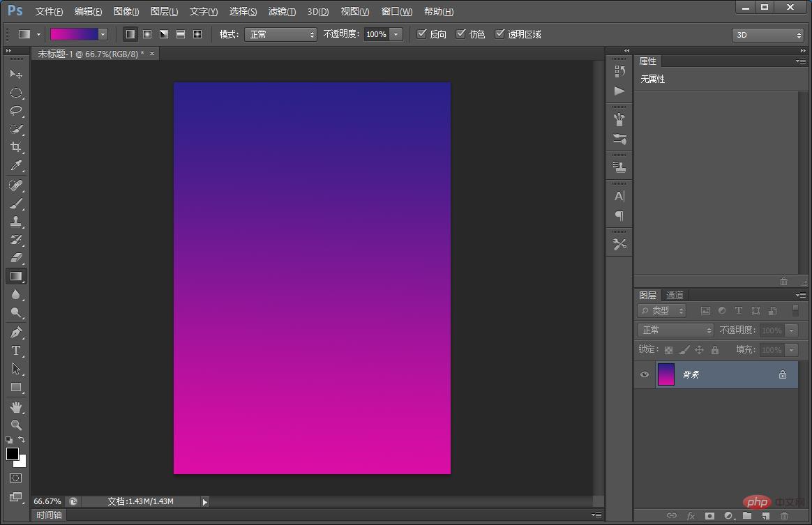Click the delete layer trash icon
The image size is (812, 525).
784,516
